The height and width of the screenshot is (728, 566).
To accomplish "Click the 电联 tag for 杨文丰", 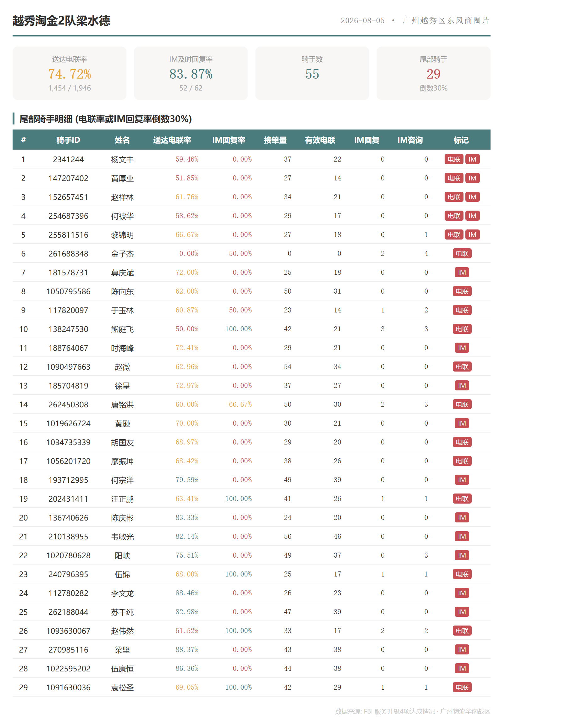I will point(454,159).
